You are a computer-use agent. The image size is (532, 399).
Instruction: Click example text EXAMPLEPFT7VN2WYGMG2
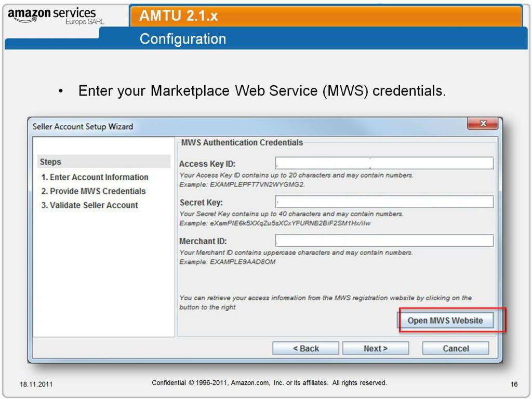257,184
